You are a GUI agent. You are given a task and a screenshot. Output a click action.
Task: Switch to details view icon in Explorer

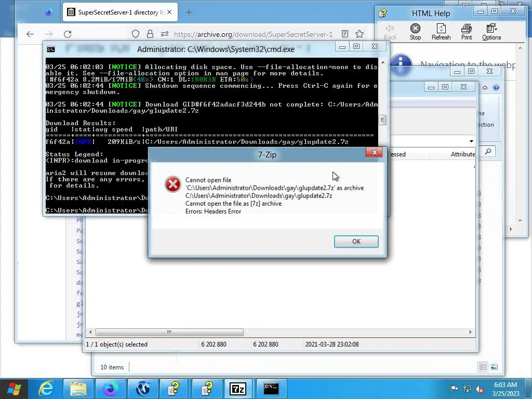483,367
